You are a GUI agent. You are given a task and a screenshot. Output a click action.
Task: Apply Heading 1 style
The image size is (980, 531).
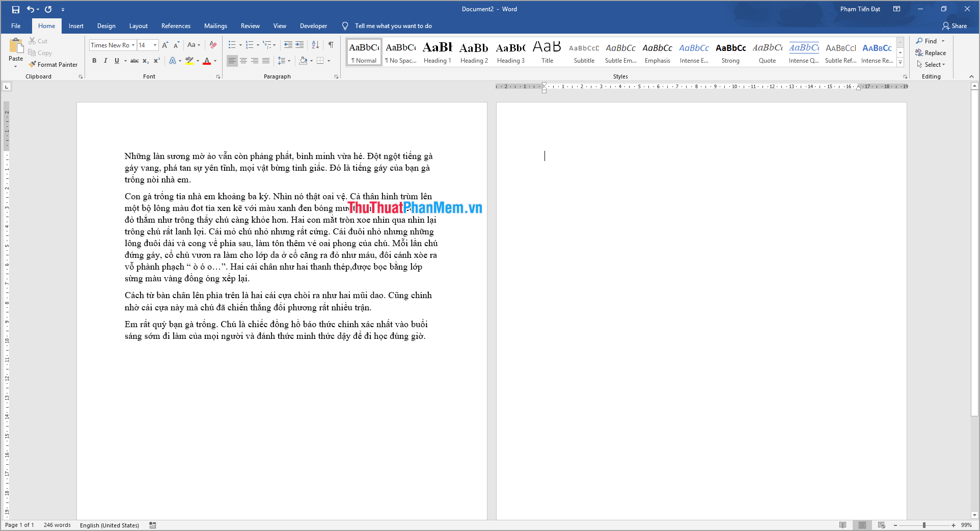pos(438,52)
